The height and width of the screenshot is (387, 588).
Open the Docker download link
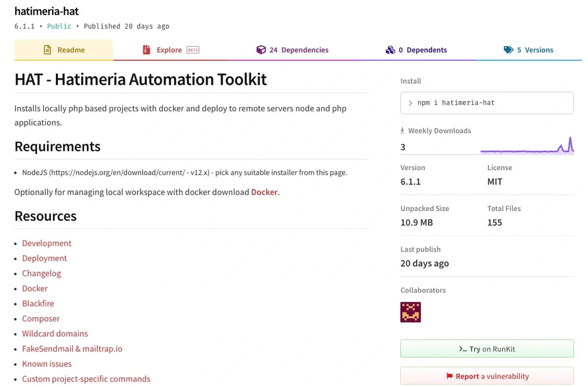pyautogui.click(x=264, y=192)
